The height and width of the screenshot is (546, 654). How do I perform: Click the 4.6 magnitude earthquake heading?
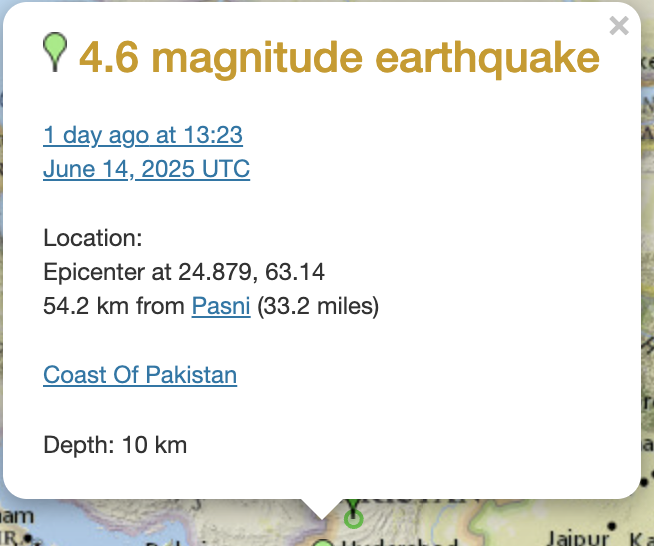340,58
